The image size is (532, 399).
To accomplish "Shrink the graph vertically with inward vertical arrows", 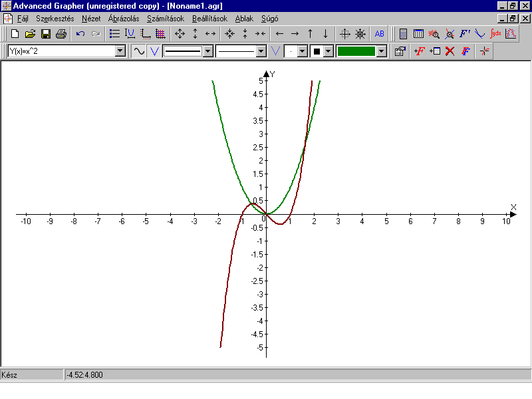I will tap(245, 34).
